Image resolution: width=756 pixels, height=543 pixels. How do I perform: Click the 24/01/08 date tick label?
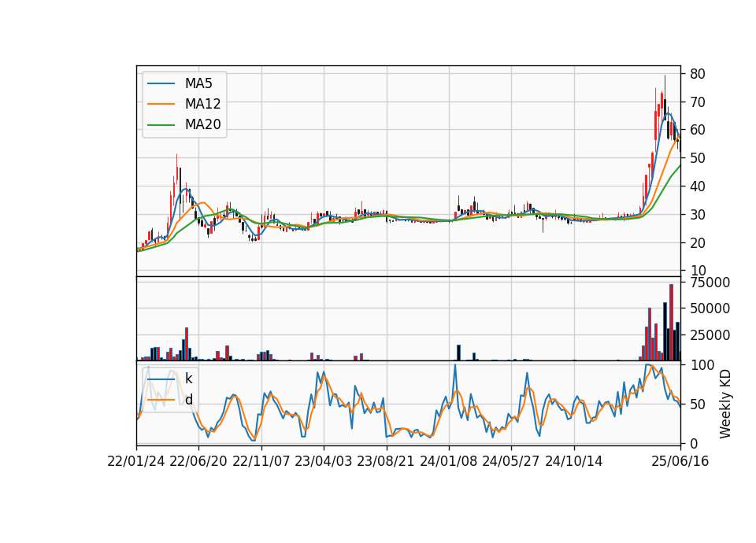pyautogui.click(x=449, y=461)
